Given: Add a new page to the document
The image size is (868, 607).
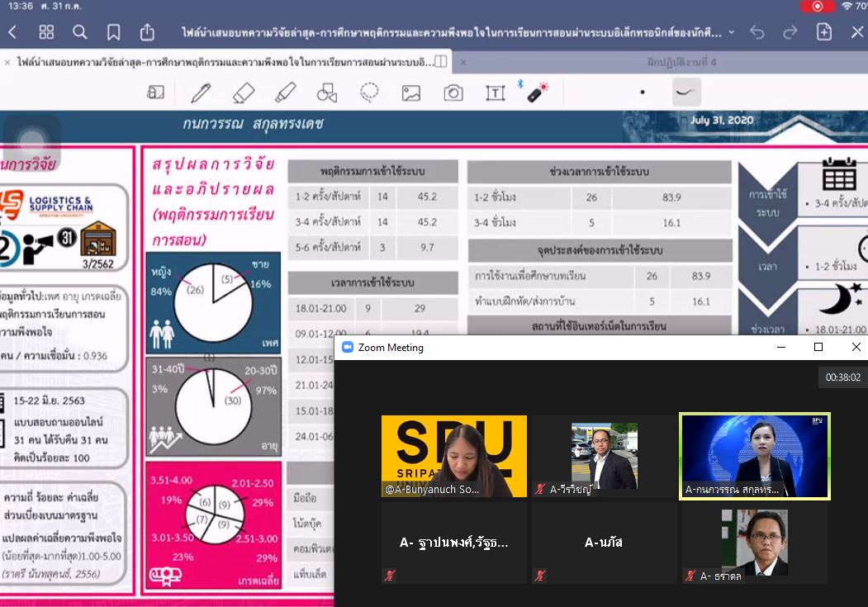Looking at the screenshot, I should pyautogui.click(x=824, y=32).
